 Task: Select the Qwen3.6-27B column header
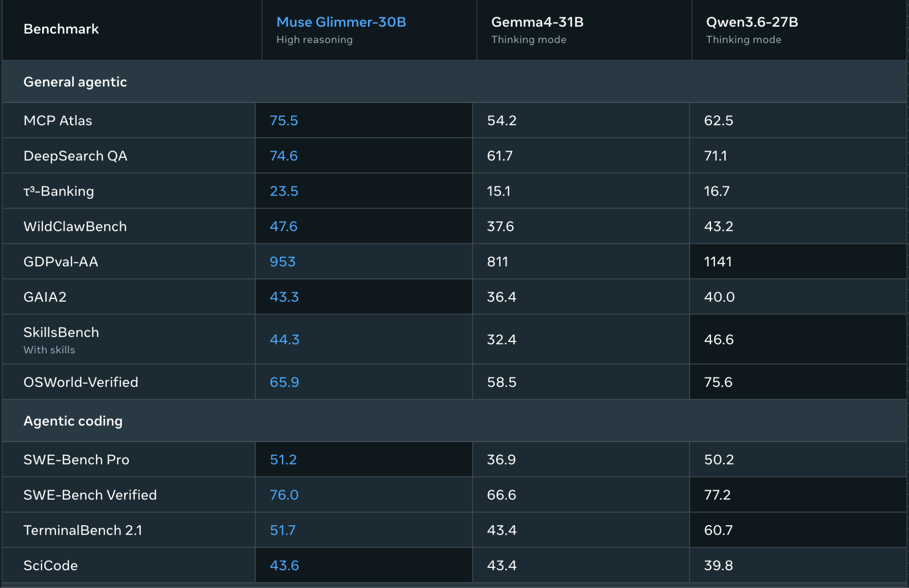752,22
